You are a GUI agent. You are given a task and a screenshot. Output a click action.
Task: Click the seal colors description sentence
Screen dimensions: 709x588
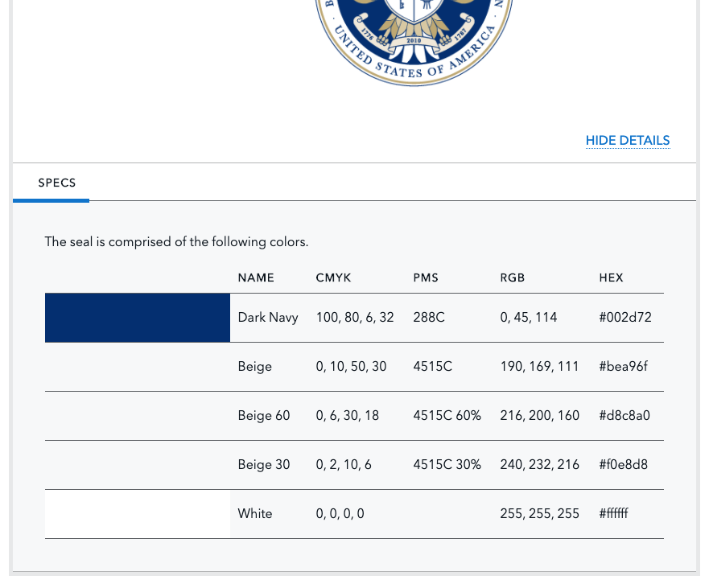point(176,242)
